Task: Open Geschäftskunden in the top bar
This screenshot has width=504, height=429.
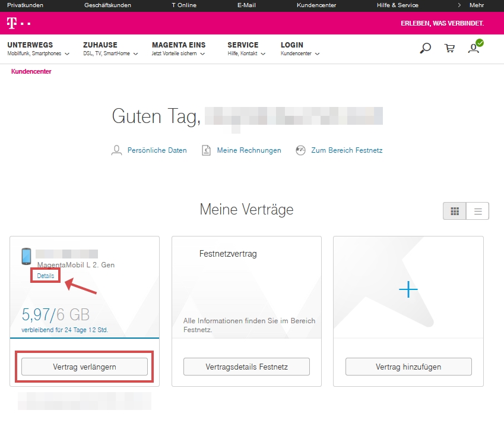Action: (107, 5)
